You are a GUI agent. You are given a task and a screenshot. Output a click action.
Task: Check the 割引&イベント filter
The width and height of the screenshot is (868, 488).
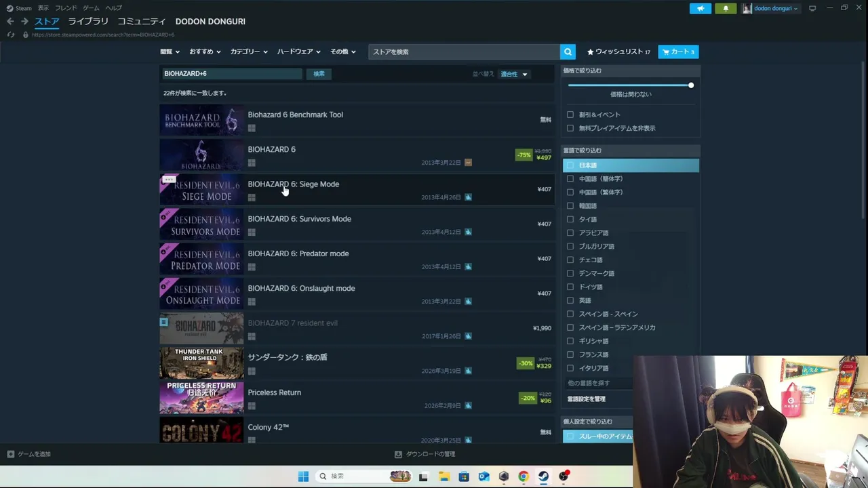click(570, 115)
